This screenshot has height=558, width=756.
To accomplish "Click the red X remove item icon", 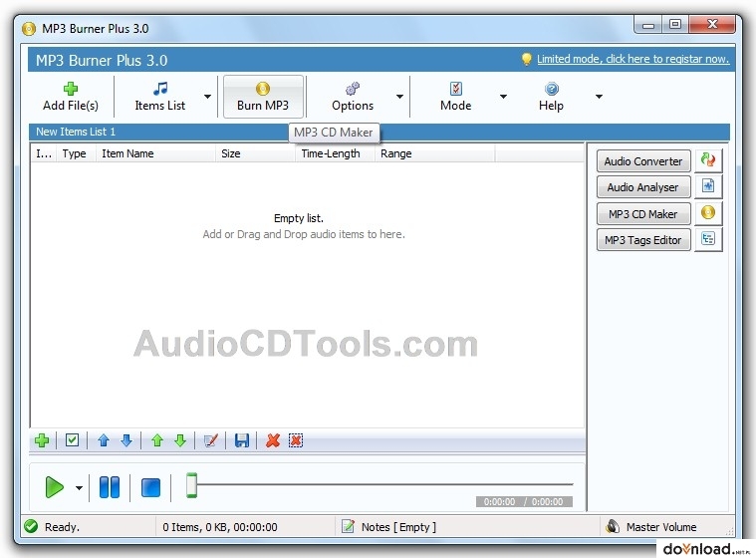I will click(x=273, y=440).
